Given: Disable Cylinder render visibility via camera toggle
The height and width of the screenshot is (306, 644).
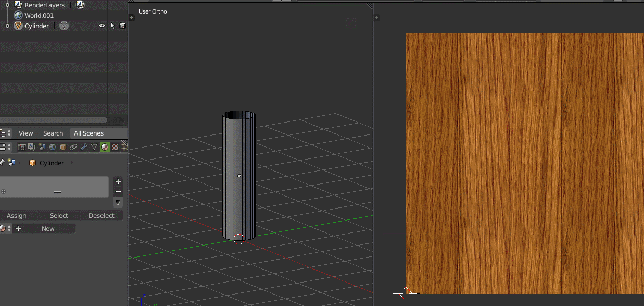Looking at the screenshot, I should (122, 25).
